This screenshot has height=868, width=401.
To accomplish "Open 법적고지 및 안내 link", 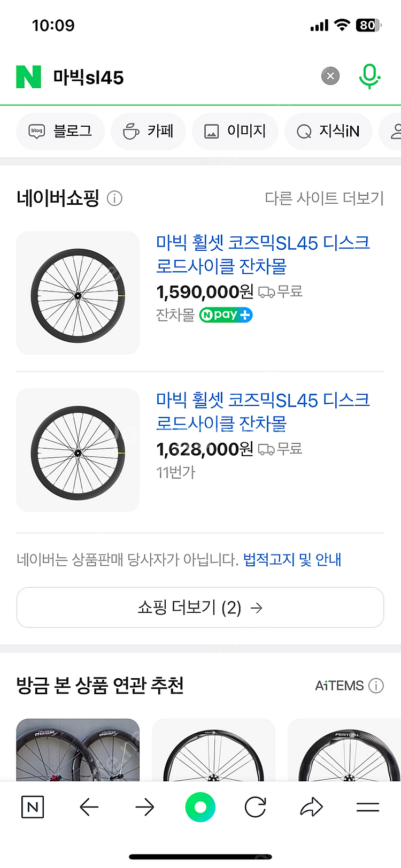I will click(292, 560).
